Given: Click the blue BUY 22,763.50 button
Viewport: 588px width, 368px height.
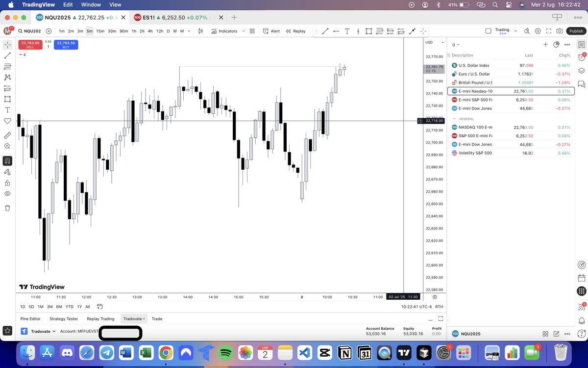Looking at the screenshot, I should [x=66, y=45].
